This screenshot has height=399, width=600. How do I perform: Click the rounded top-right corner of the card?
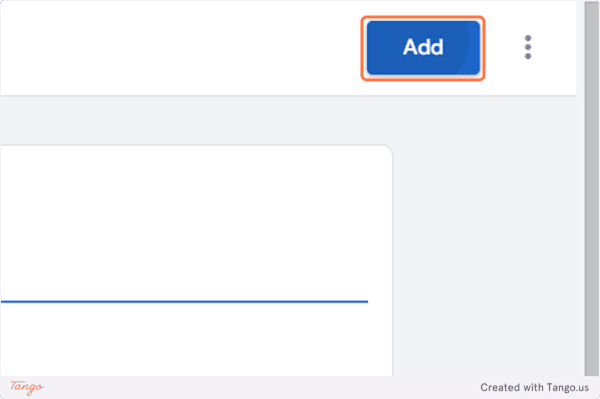tap(387, 150)
